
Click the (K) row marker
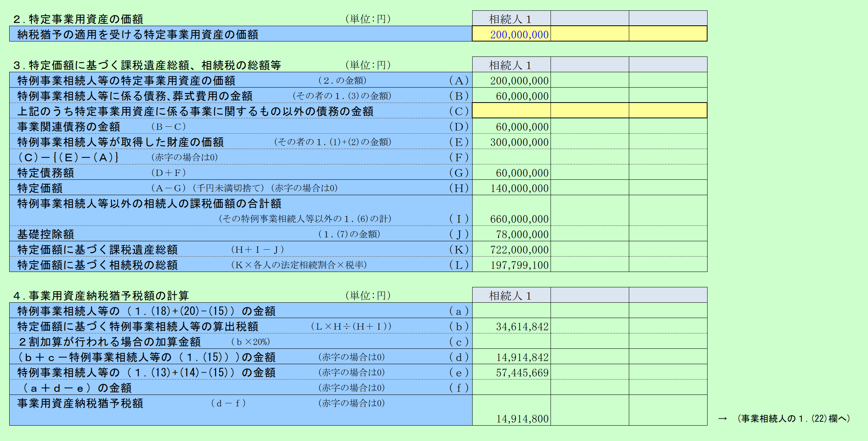[x=459, y=250]
